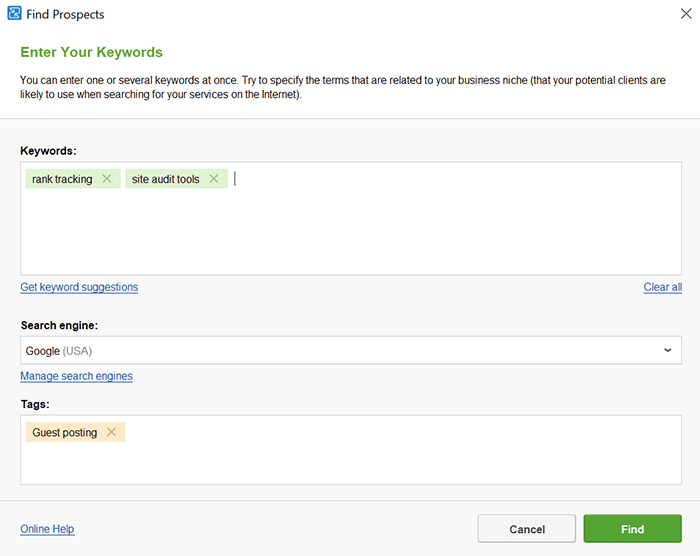
Task: Click the Find Prospects app icon
Action: click(14, 13)
